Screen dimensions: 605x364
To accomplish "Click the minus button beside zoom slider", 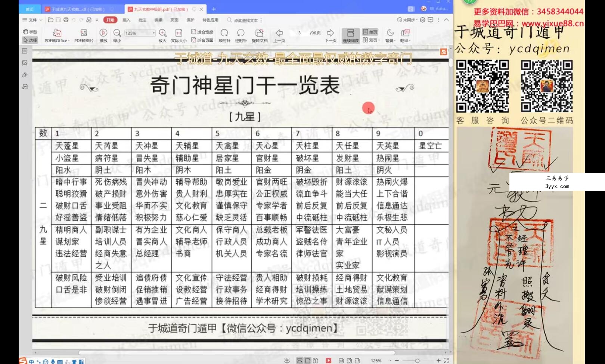I will [397, 361].
